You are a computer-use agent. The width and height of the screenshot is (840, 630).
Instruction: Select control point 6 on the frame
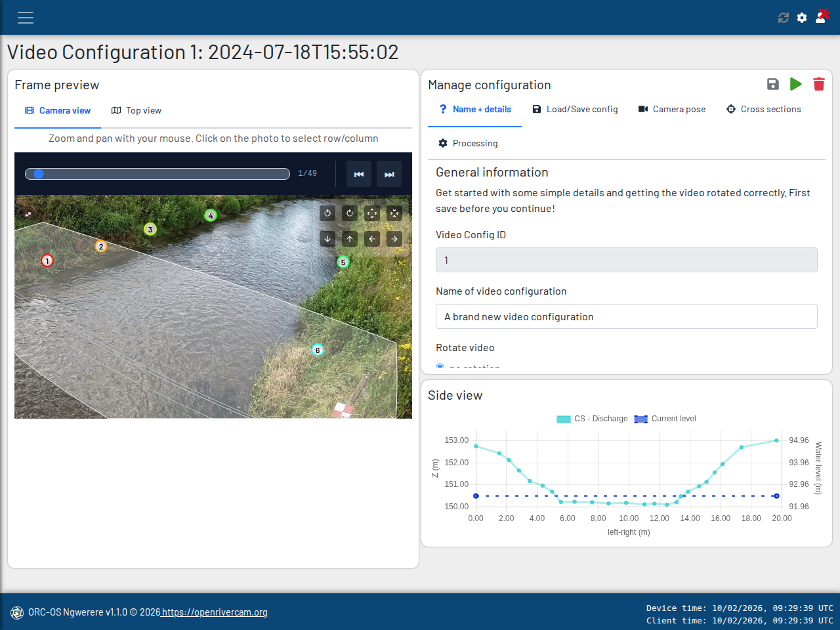coord(318,350)
